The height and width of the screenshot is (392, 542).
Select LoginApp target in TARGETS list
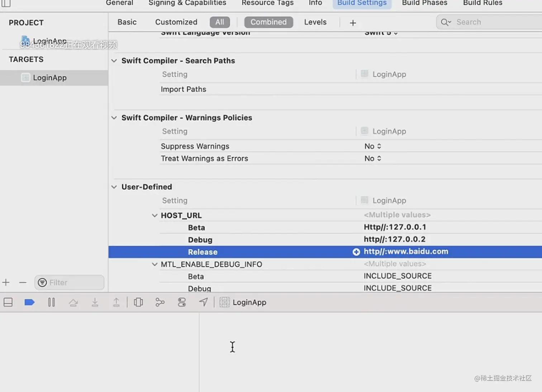tap(54, 78)
